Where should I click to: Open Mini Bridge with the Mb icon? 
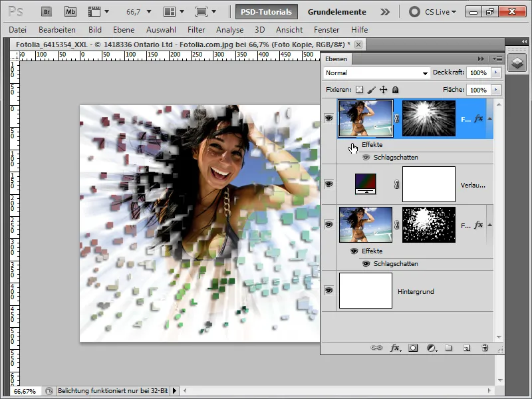point(70,12)
